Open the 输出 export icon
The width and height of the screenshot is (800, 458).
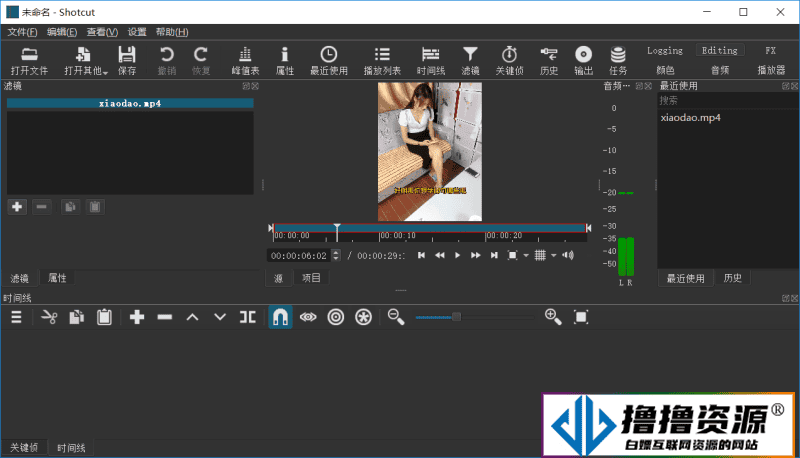[583, 60]
